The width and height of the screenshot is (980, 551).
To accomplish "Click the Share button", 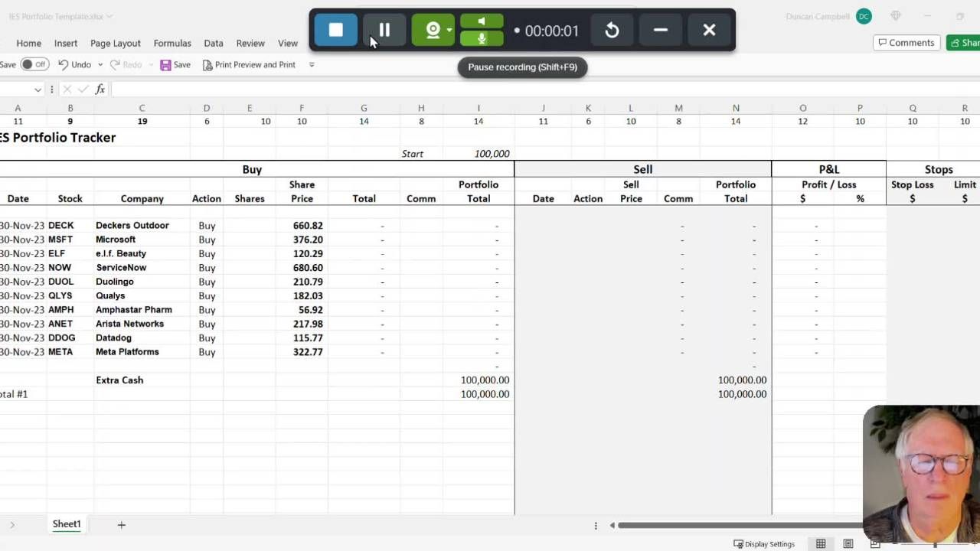I will pos(963,43).
